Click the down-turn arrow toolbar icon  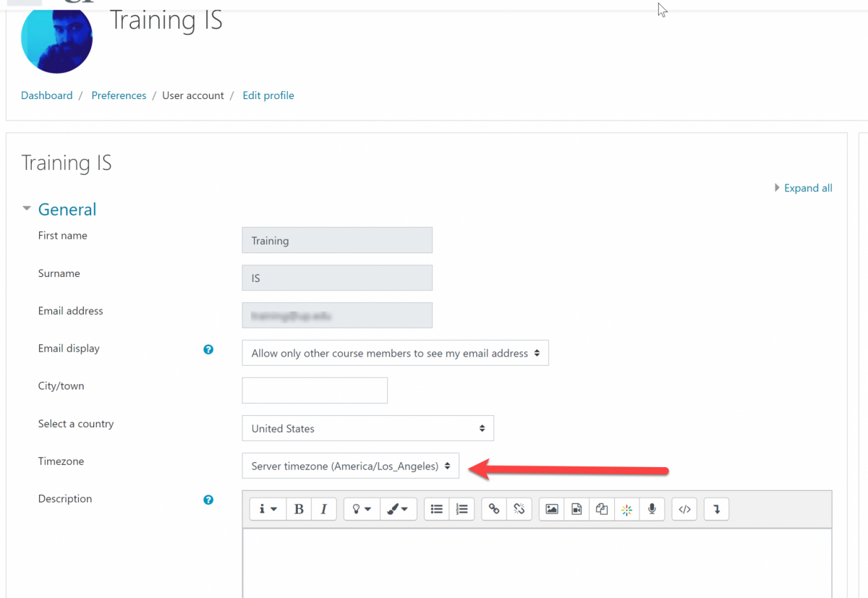click(717, 509)
